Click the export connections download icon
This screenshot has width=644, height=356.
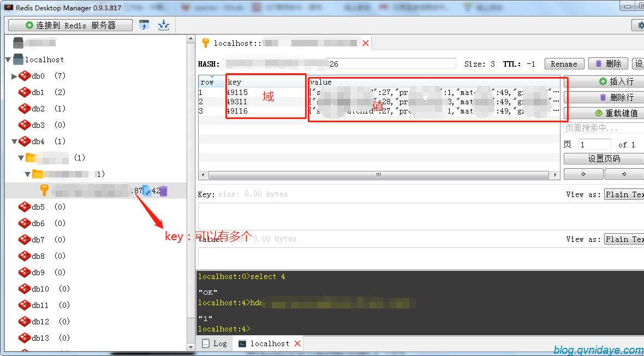[164, 25]
